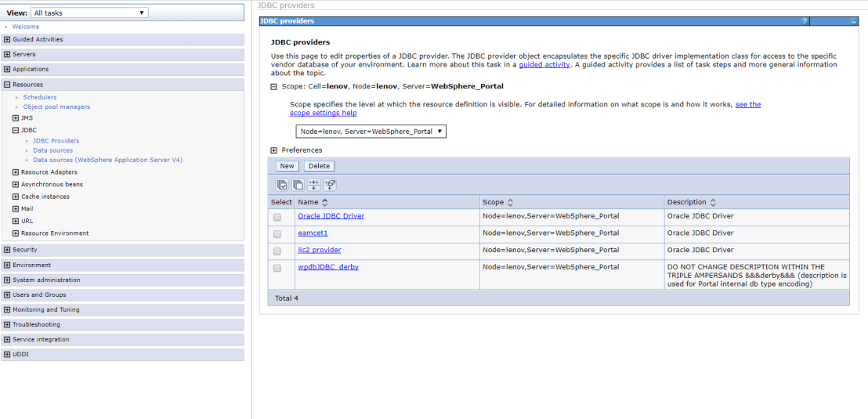
Task: Select Schedulers under Resources
Action: (x=40, y=97)
